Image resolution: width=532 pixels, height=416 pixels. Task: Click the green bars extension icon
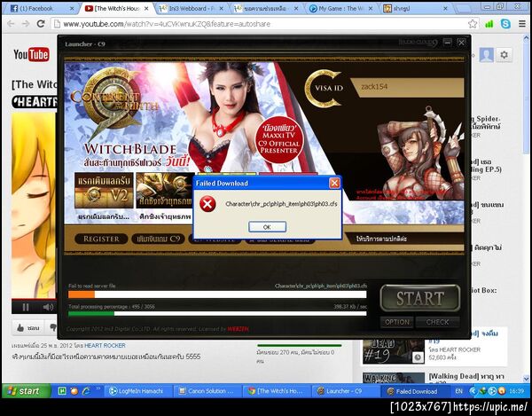pyautogui.click(x=489, y=24)
